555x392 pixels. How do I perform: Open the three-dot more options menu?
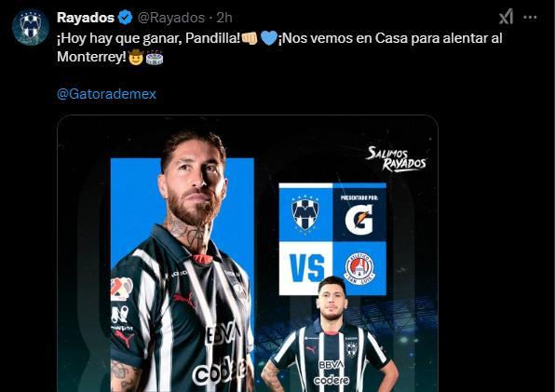[530, 18]
